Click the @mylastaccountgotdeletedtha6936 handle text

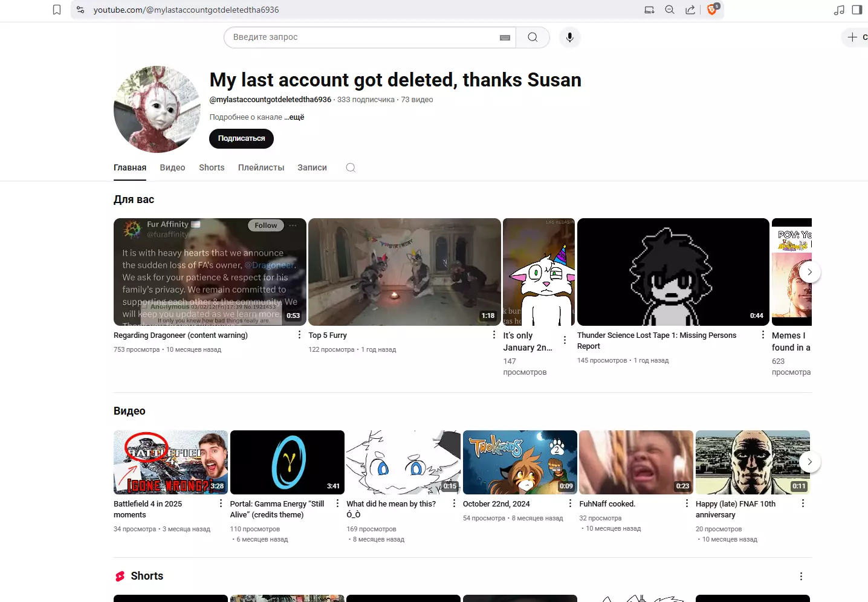(270, 100)
